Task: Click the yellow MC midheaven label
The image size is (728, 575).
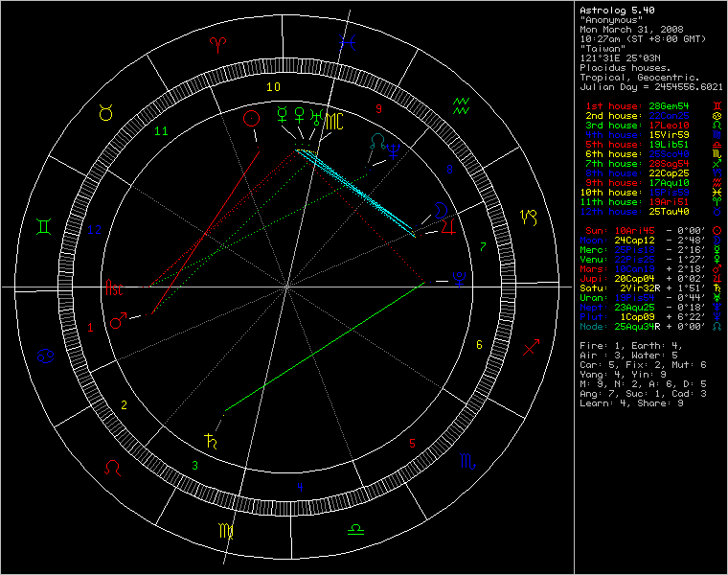Action: click(x=334, y=121)
